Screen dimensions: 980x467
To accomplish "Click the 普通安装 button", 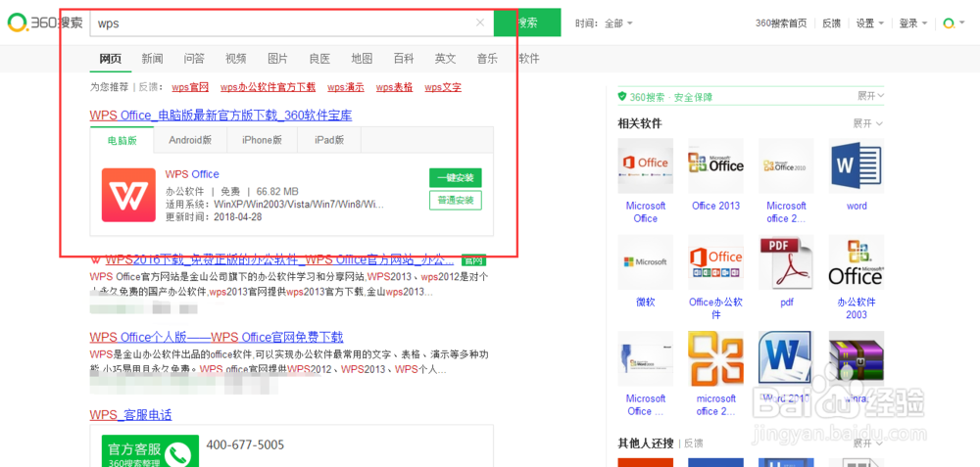I will (456, 201).
